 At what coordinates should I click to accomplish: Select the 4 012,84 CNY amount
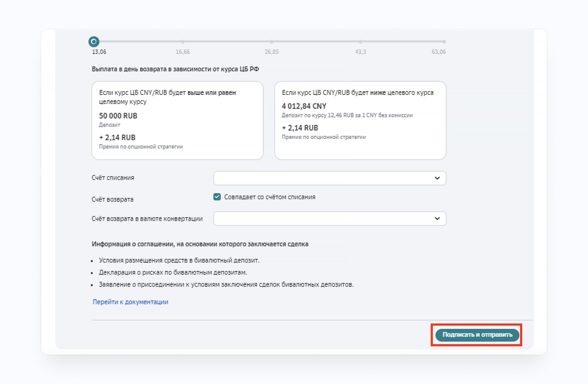point(304,106)
